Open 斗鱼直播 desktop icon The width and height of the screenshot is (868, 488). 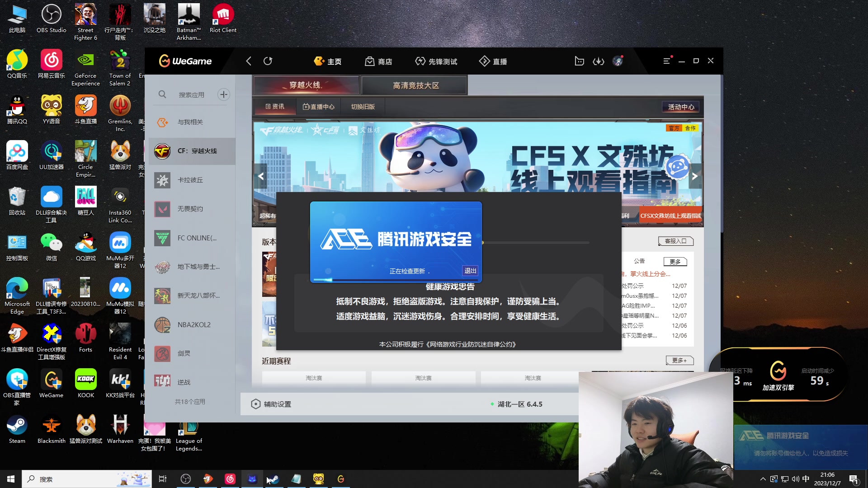click(85, 110)
